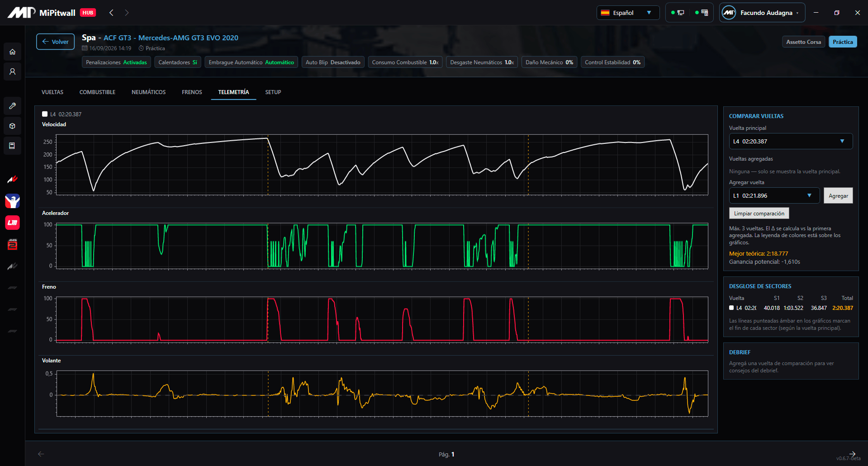Viewport: 868px width, 466px height.
Task: Open the Español language dropdown
Action: pos(628,13)
